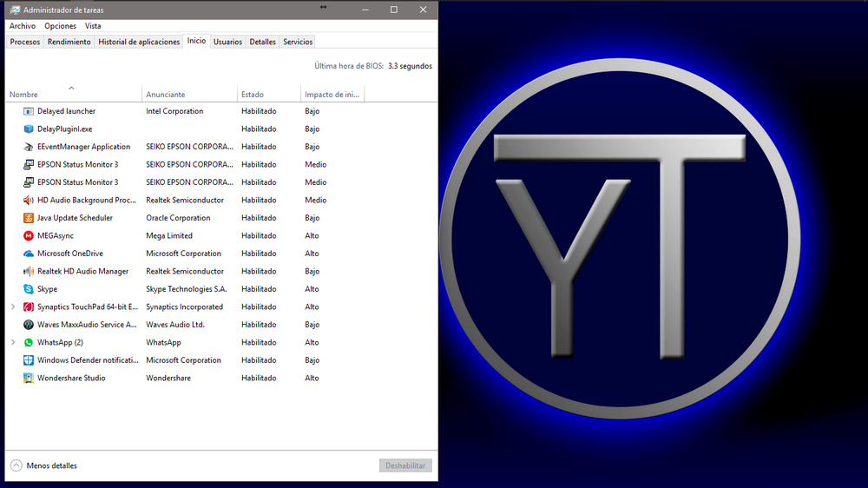This screenshot has width=868, height=488.
Task: Expand the Synaptics TouchPad entry
Action: tap(13, 307)
